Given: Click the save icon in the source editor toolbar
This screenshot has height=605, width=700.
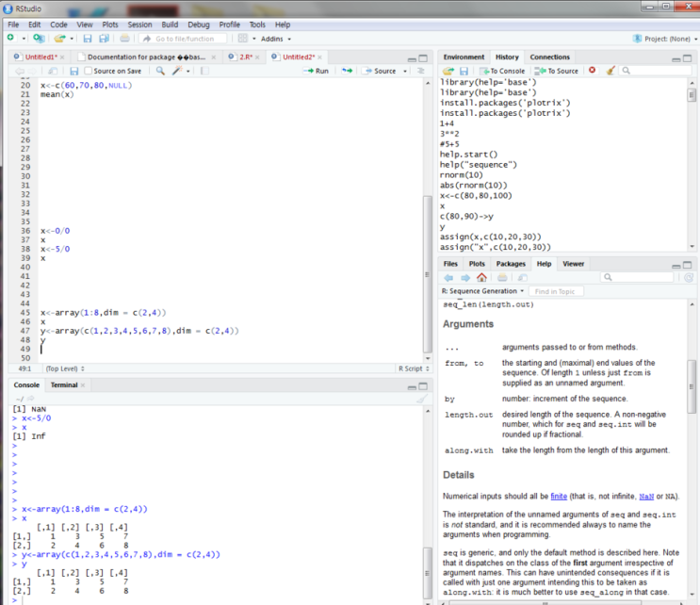Looking at the screenshot, I should pos(74,71).
